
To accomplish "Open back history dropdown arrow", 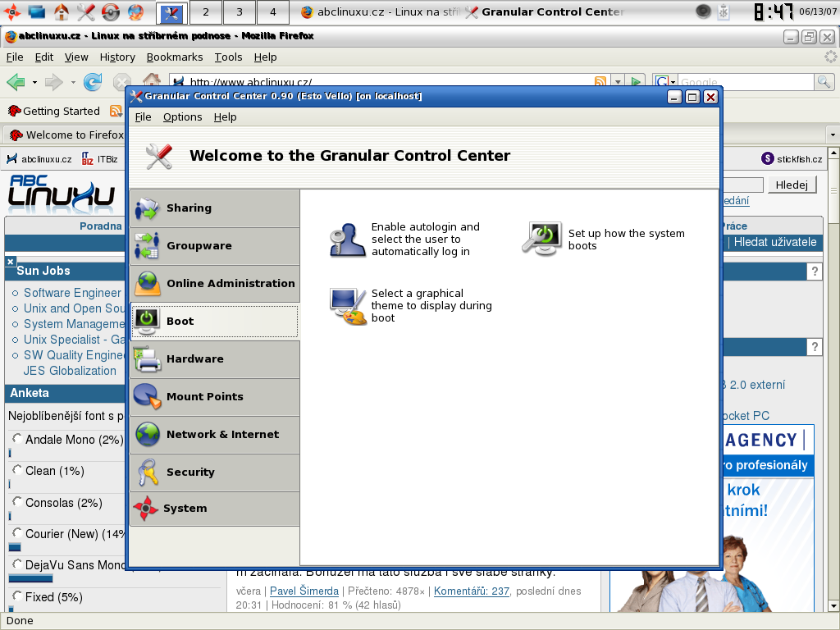I will click(x=34, y=83).
